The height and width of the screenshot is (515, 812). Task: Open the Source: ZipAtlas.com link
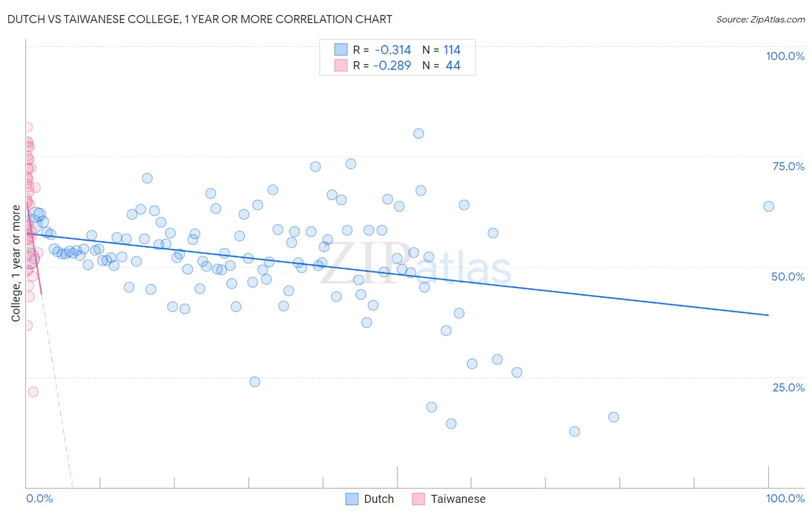pos(760,19)
